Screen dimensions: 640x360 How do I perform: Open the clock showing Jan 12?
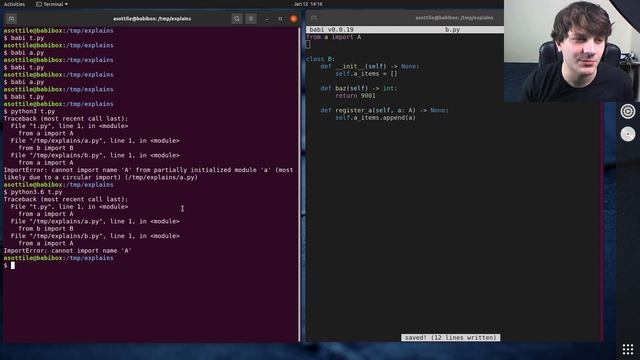308,4
